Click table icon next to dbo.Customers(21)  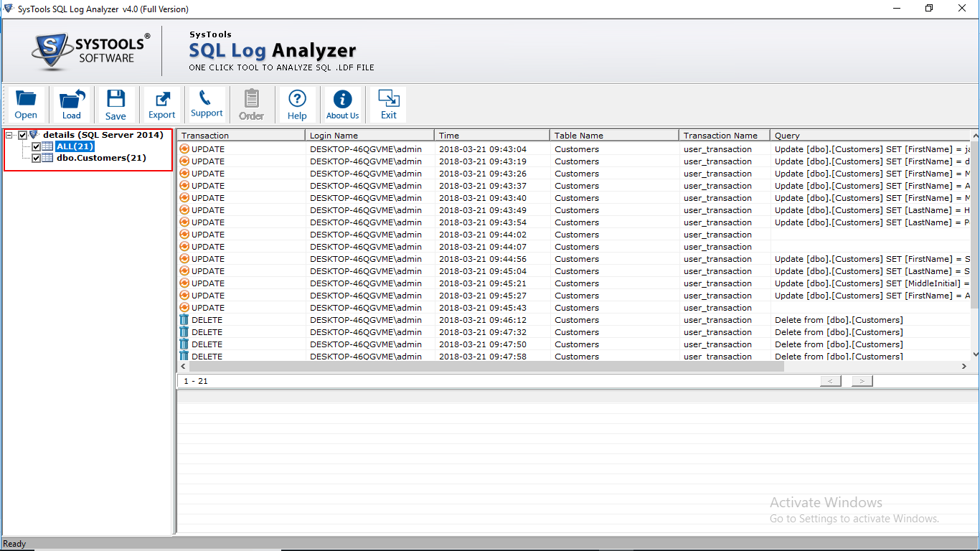(47, 158)
